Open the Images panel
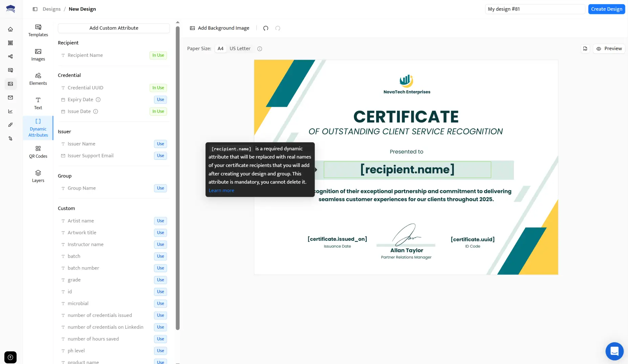Image resolution: width=628 pixels, height=364 pixels. [x=38, y=55]
